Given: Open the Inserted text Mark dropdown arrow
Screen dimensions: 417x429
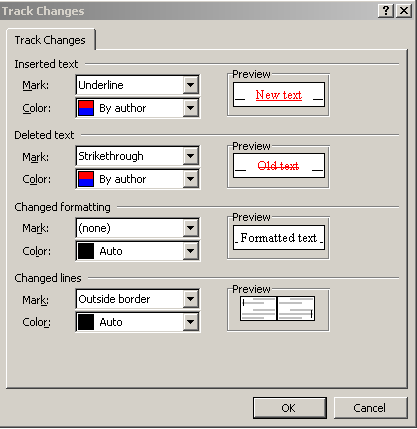Looking at the screenshot, I should [x=190, y=85].
